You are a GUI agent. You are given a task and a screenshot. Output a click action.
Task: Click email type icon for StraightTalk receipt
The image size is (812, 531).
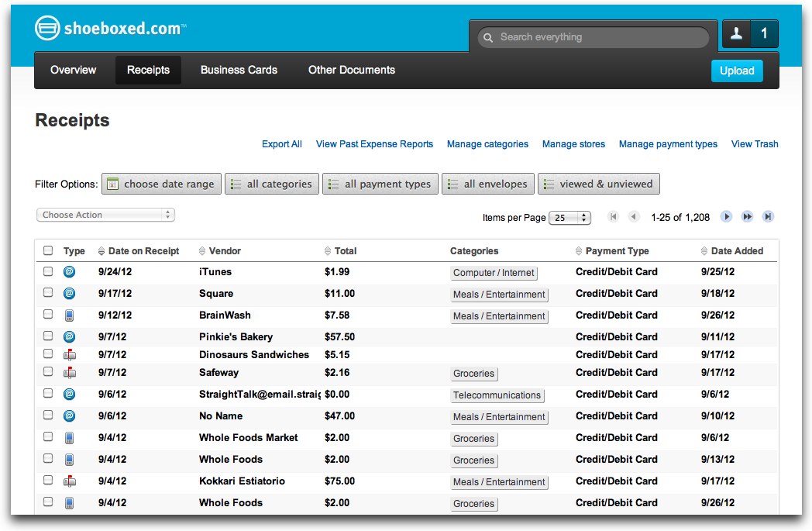pyautogui.click(x=70, y=395)
